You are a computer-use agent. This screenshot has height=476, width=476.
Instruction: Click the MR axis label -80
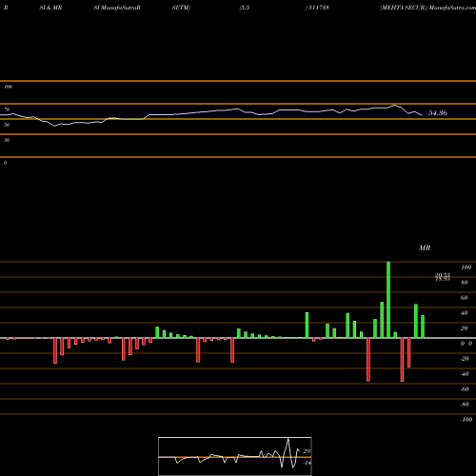tap(465, 405)
